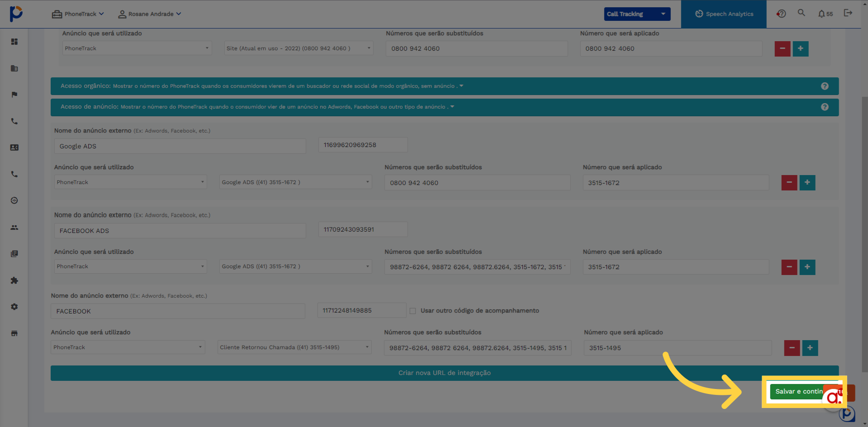Add a number row in Google ADS section
Screen dimensions: 868x427
click(807, 182)
